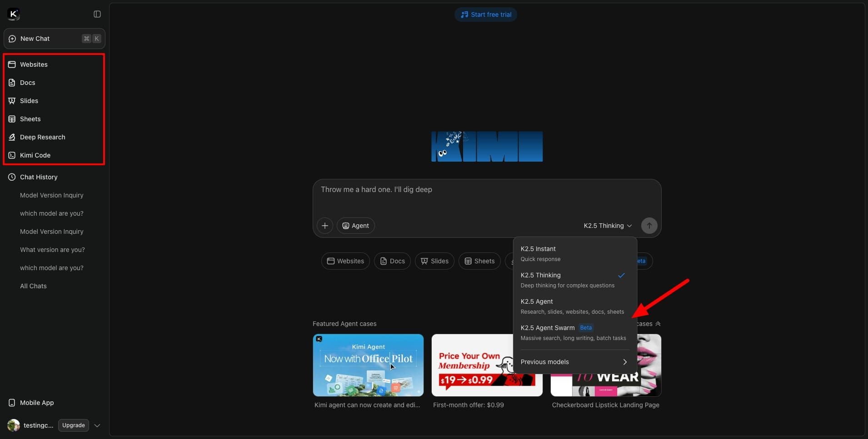Click the Start free trial banner
This screenshot has width=868, height=439.
click(486, 15)
